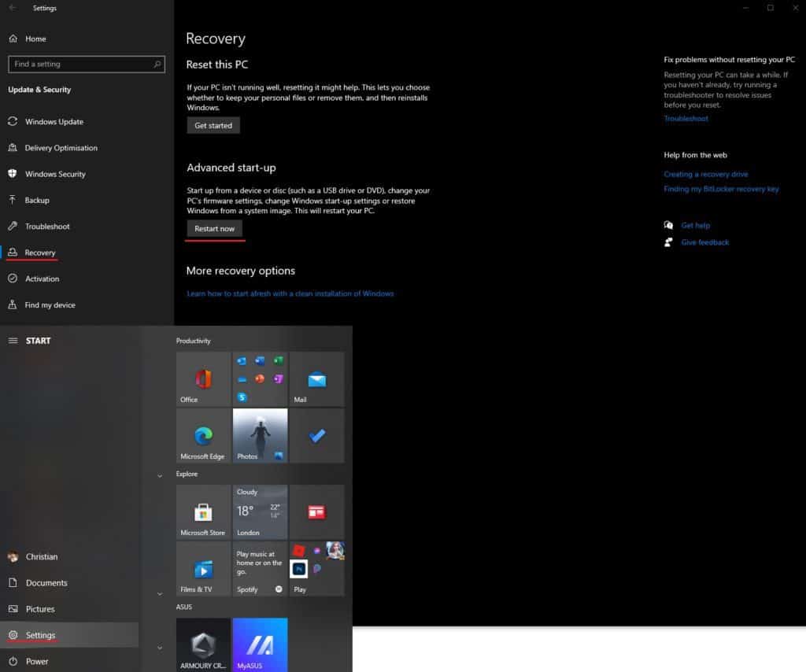This screenshot has width=806, height=672.
Task: Click the Productivity group header
Action: pos(194,341)
